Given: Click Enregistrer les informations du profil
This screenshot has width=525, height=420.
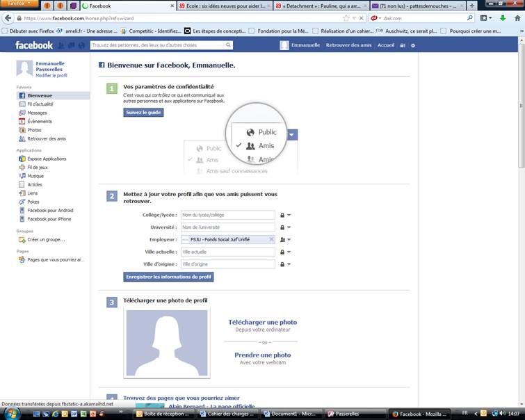Looking at the screenshot, I should coord(168,277).
